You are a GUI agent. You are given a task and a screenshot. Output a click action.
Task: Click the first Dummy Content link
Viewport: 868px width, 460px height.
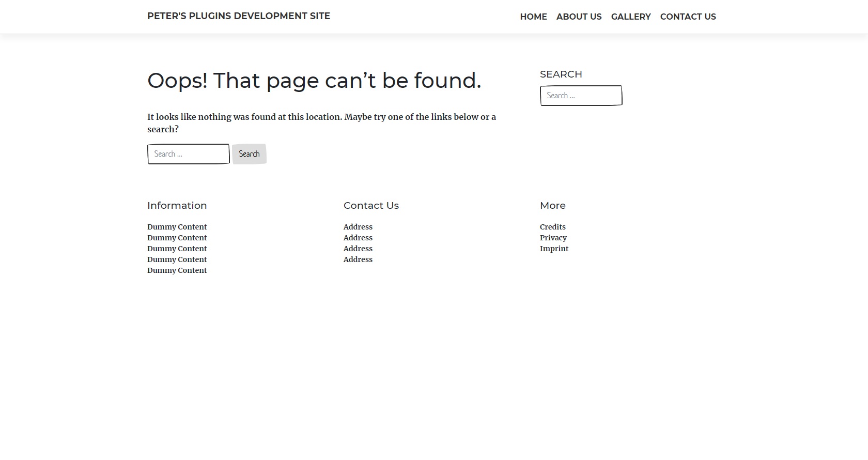pyautogui.click(x=177, y=227)
